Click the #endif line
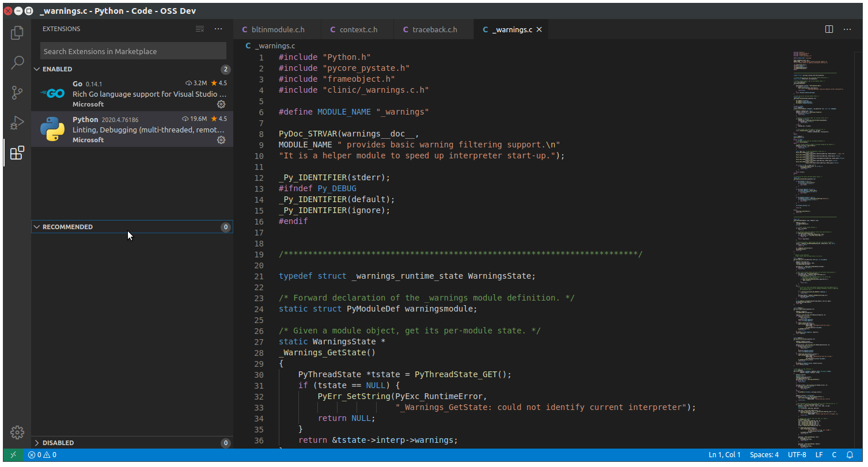The width and height of the screenshot is (868, 467). tap(293, 222)
